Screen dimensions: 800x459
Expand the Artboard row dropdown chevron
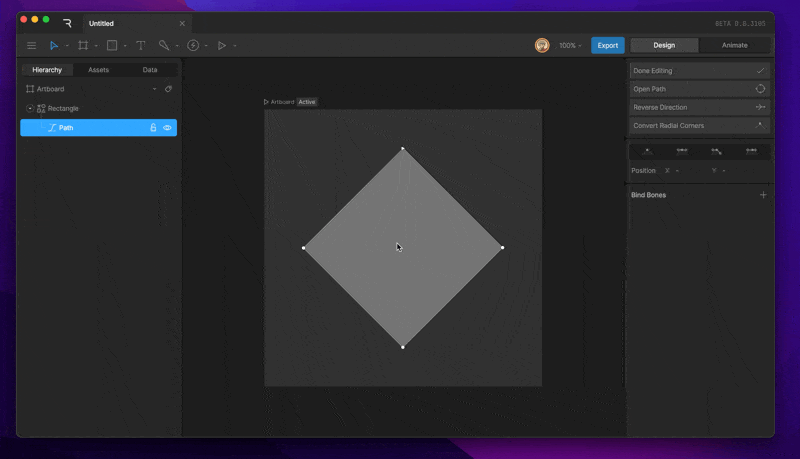point(155,89)
